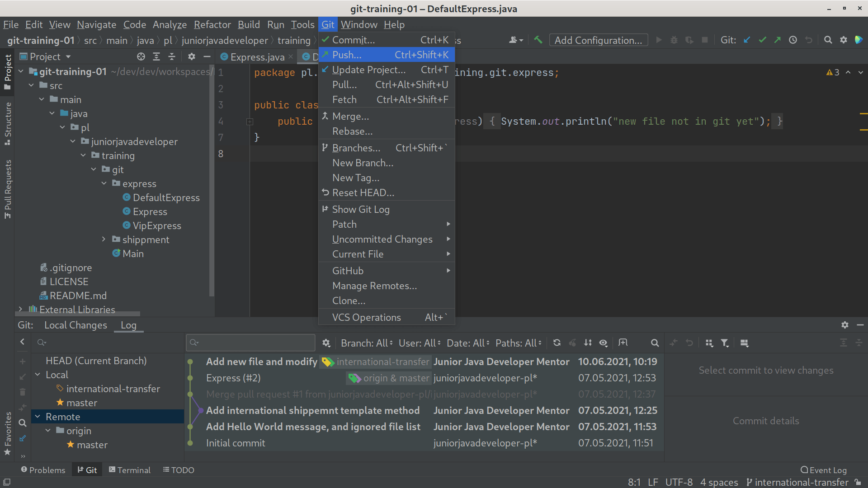This screenshot has height=488, width=868.
Task: Toggle checkbox next to Update Project item
Action: (324, 70)
